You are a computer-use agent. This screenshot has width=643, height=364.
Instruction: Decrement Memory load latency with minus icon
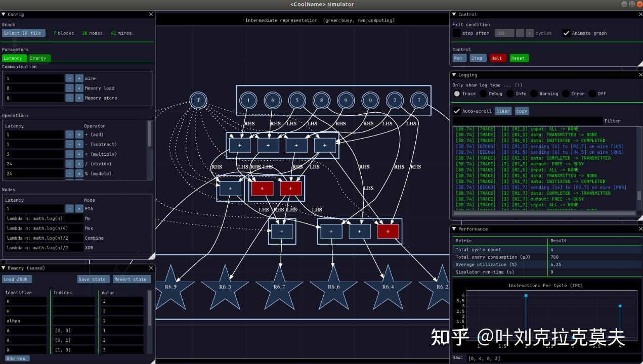coord(69,88)
